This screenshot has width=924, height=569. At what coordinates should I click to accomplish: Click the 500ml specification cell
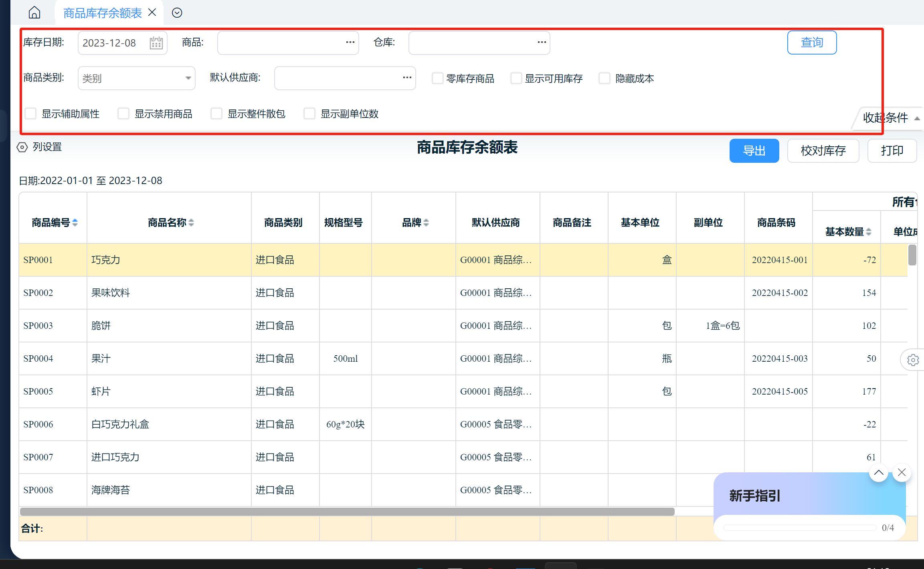click(x=346, y=358)
